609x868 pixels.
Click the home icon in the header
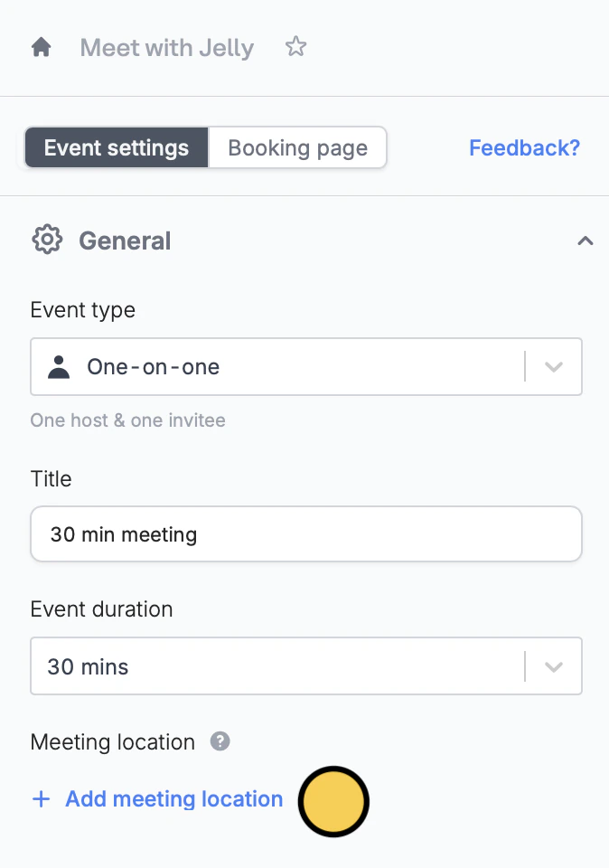(41, 47)
